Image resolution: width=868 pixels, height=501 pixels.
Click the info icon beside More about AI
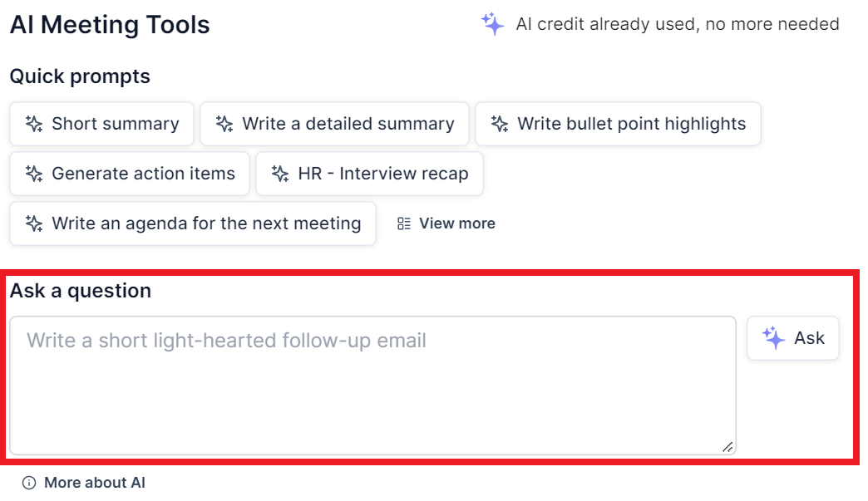(29, 483)
